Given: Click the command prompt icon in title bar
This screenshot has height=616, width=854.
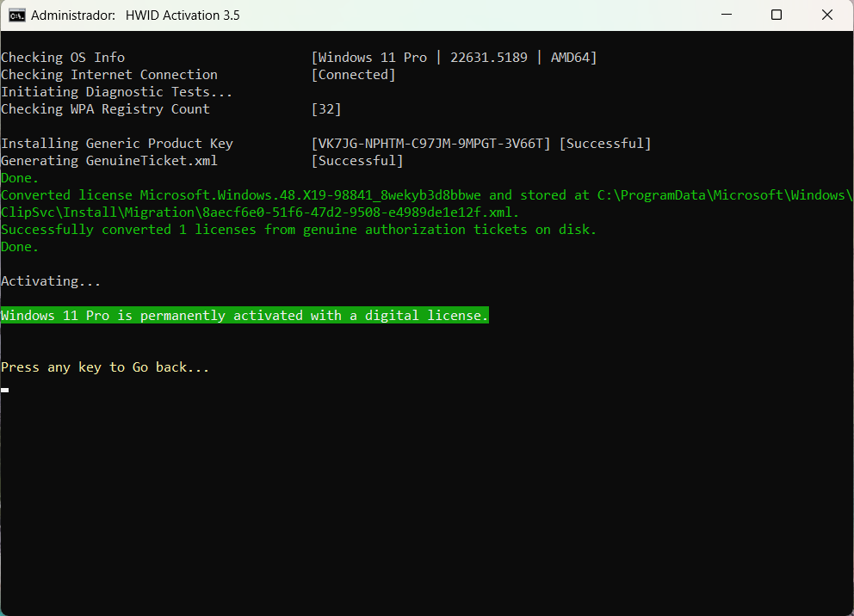Looking at the screenshot, I should tap(16, 15).
